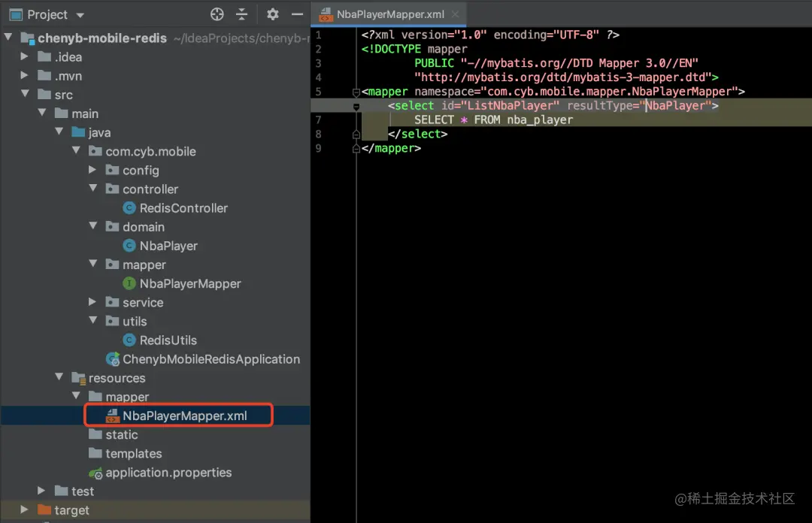The width and height of the screenshot is (812, 523).
Task: Expand the target folder
Action: pyautogui.click(x=24, y=509)
